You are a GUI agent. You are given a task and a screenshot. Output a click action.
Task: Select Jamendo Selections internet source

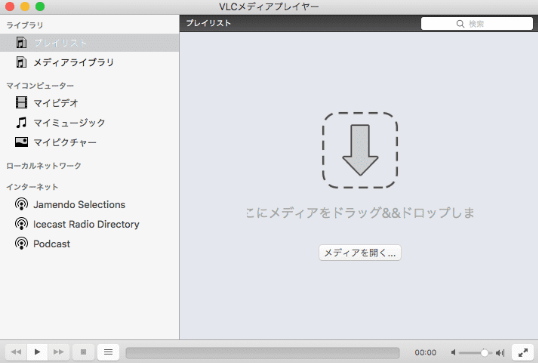click(79, 204)
